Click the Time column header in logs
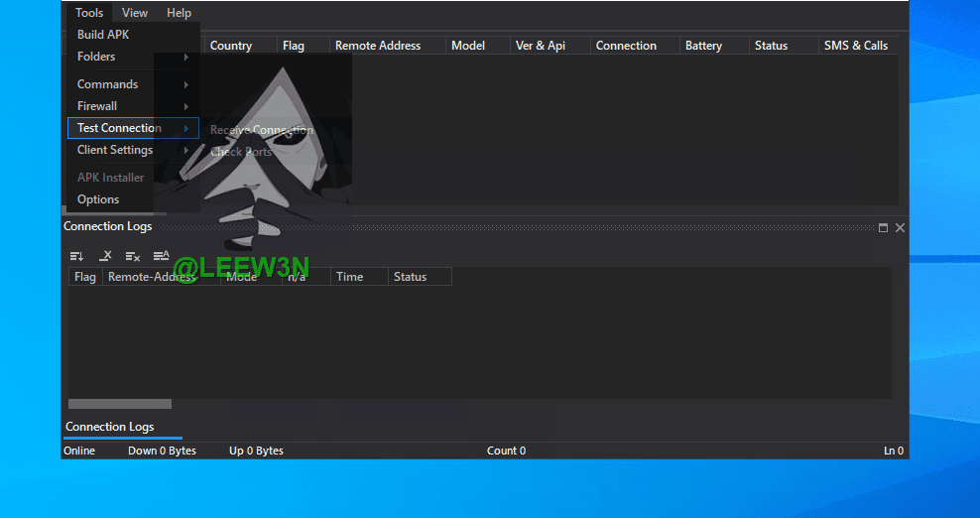 click(349, 277)
